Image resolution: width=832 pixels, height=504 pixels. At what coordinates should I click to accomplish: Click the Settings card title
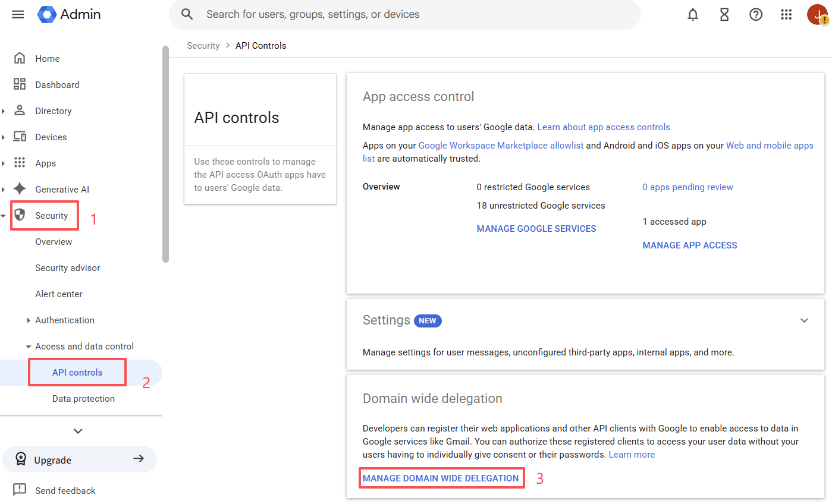tap(387, 320)
